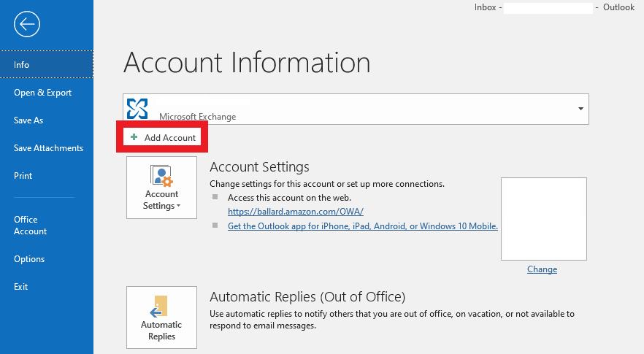Click the blank profile photo box
The image size is (644, 354).
(544, 219)
